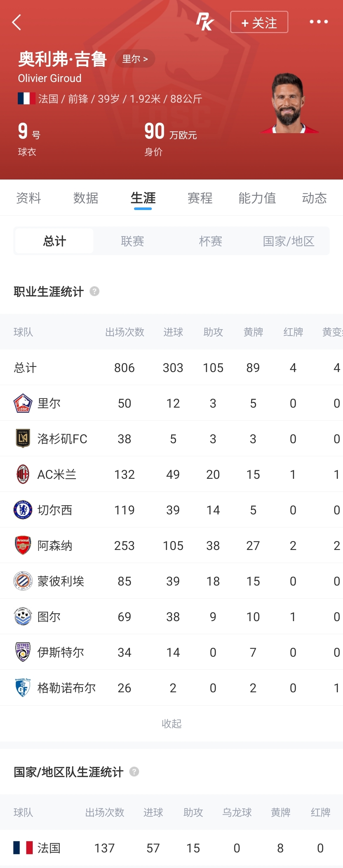The width and height of the screenshot is (343, 868).
Task: Tap the help icon beside 职业生涯统计
Action: coord(94,291)
